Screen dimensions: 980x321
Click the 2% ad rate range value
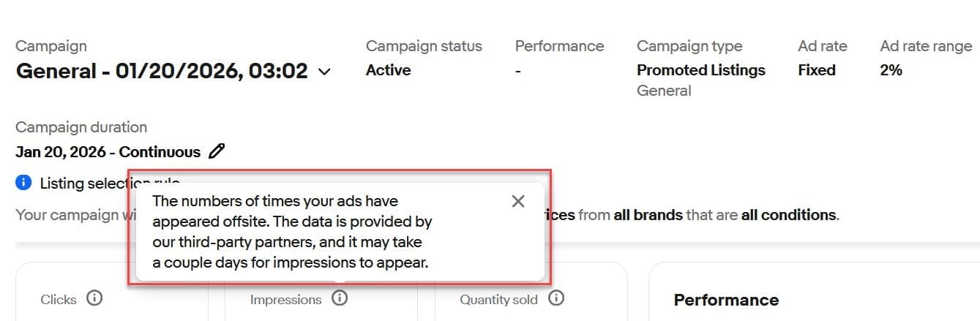pyautogui.click(x=891, y=70)
